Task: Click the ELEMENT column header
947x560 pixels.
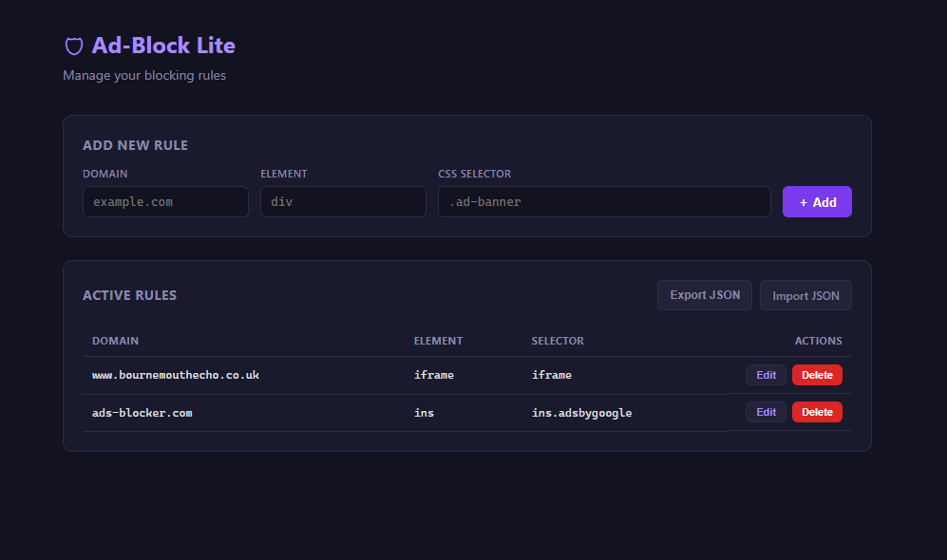Action: (x=438, y=340)
